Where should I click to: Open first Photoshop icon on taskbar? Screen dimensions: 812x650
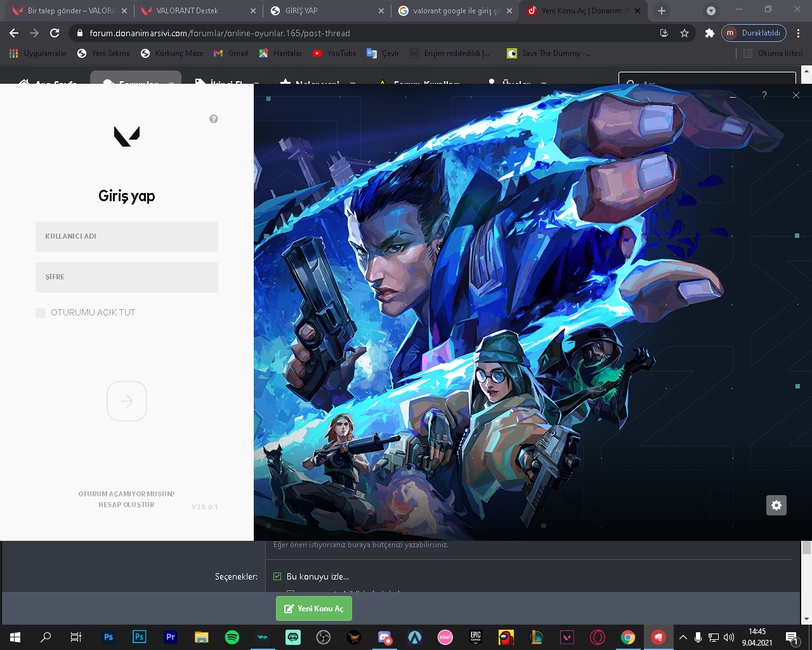click(108, 637)
